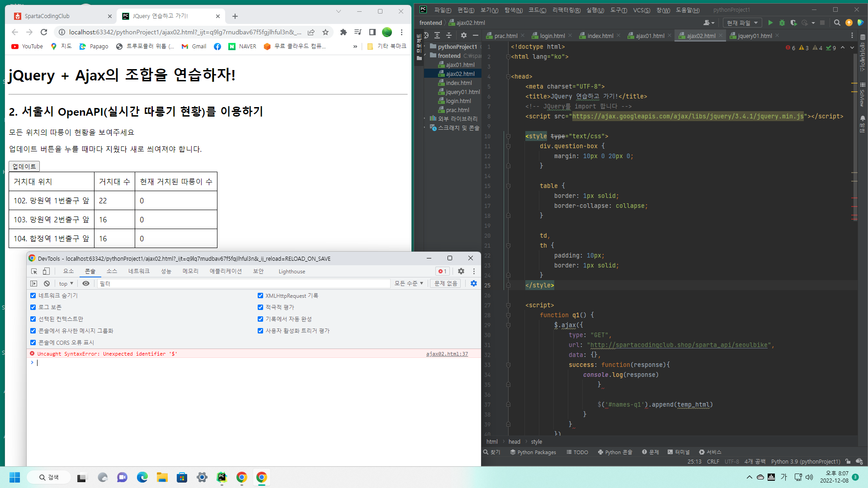Open the top context dropdown in console
868x488 pixels.
[x=66, y=284]
